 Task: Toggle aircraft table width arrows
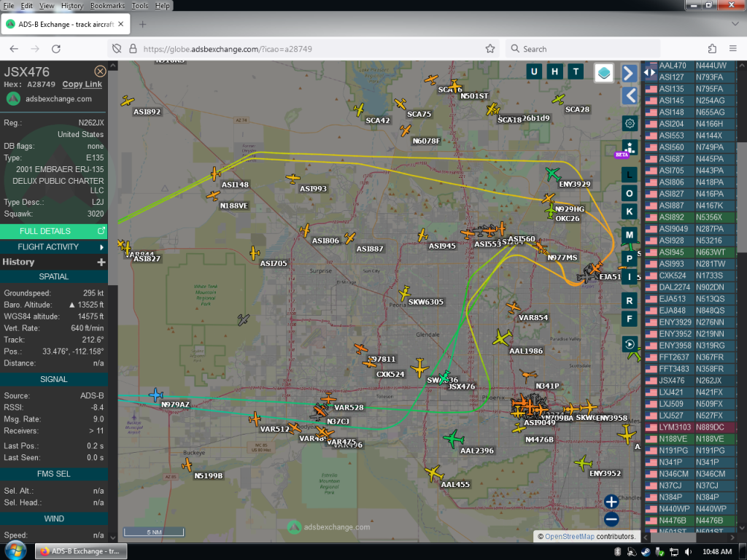(x=649, y=72)
